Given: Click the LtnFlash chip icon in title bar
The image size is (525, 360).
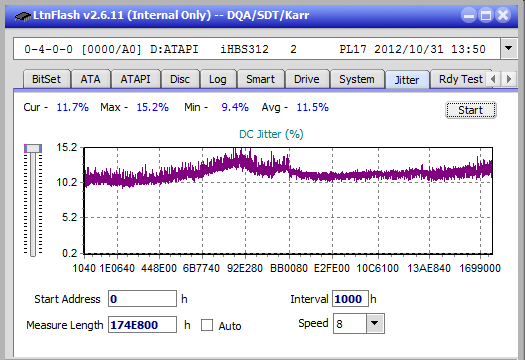Looking at the screenshot, I should (x=23, y=16).
